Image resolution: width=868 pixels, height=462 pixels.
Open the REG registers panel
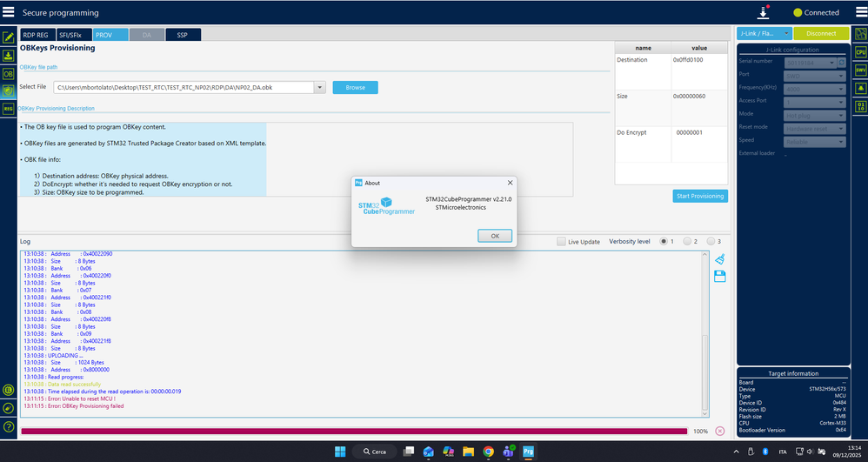9,109
